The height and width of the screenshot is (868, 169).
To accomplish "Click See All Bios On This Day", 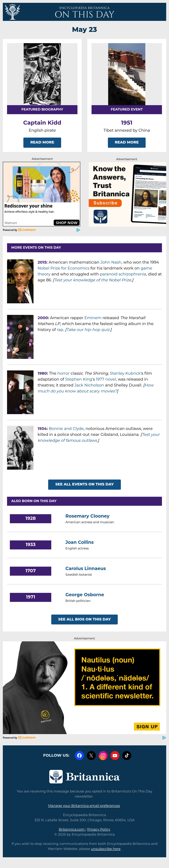I will (84, 619).
